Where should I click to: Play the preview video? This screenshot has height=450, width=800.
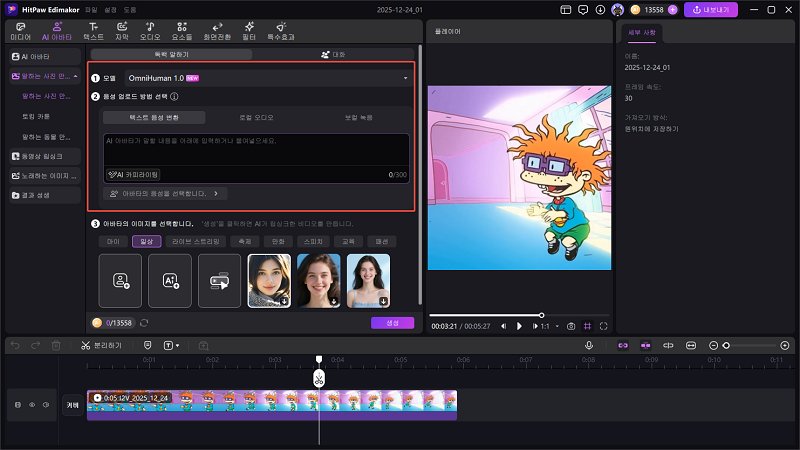[x=519, y=326]
